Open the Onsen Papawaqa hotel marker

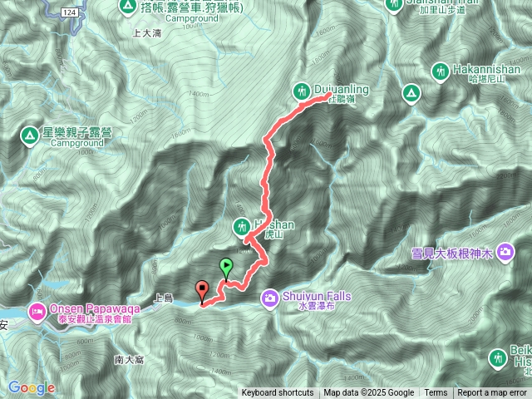(38, 313)
